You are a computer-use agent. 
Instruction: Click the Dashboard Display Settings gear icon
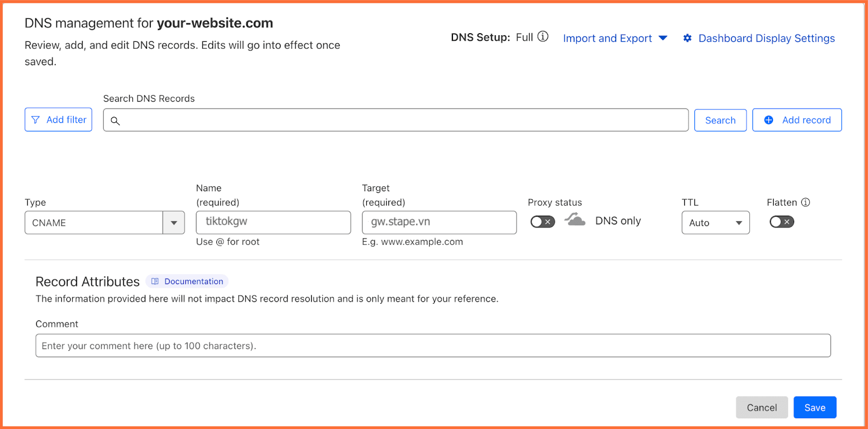tap(687, 38)
